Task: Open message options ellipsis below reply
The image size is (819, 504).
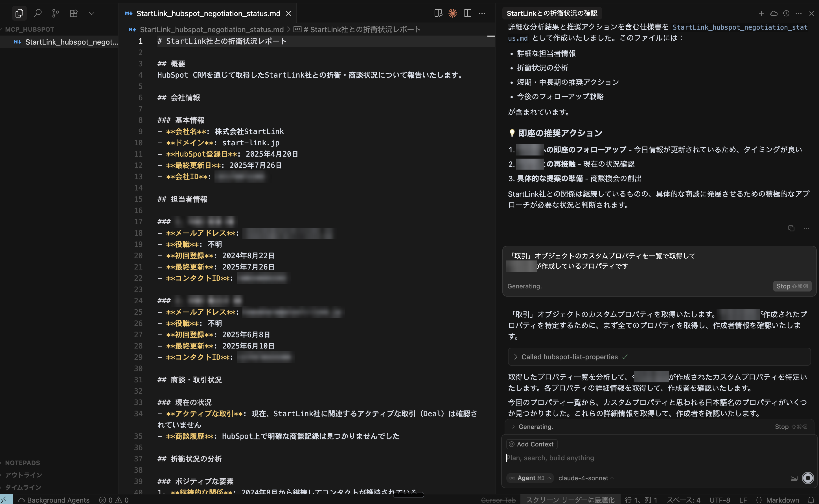Action: (806, 228)
